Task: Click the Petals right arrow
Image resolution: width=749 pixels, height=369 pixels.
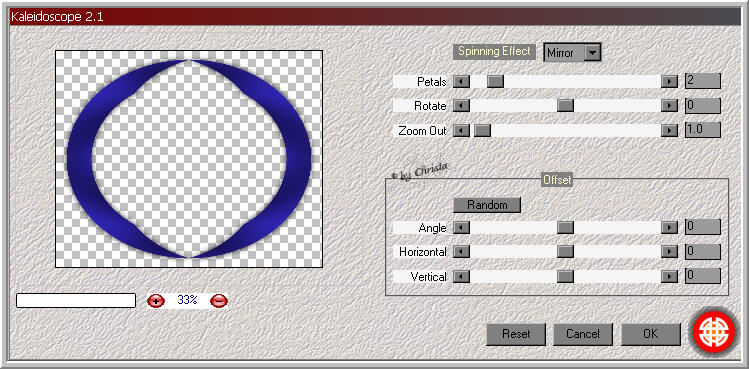Action: (x=669, y=81)
